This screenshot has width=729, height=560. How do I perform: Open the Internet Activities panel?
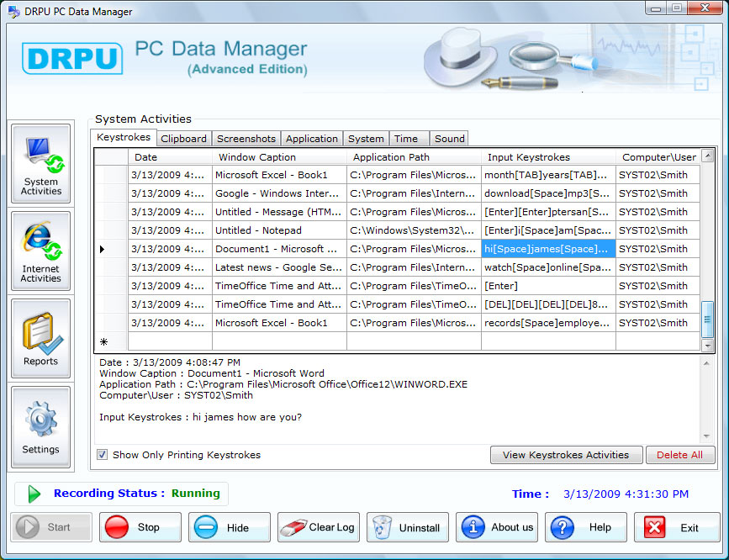click(x=40, y=251)
